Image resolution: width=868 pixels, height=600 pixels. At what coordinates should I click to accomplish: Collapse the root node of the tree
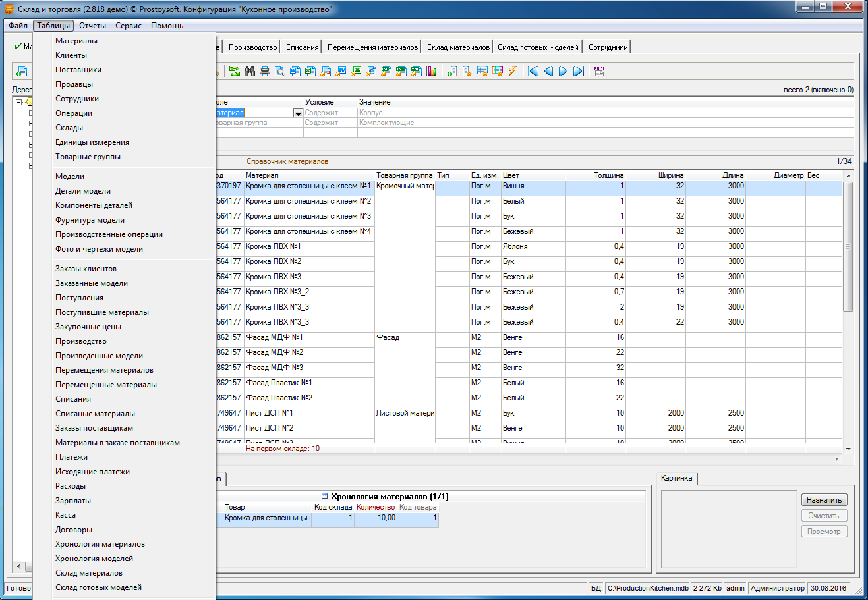pos(19,102)
